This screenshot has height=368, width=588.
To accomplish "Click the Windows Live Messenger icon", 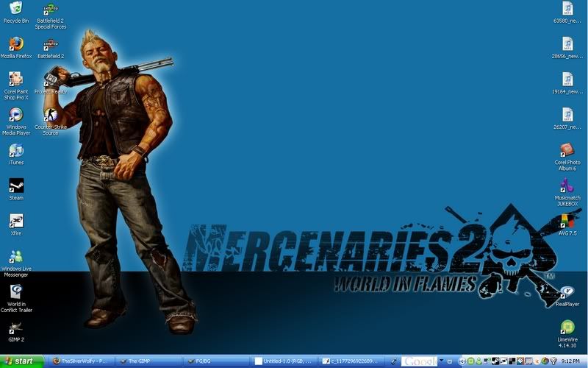I will coord(16,263).
